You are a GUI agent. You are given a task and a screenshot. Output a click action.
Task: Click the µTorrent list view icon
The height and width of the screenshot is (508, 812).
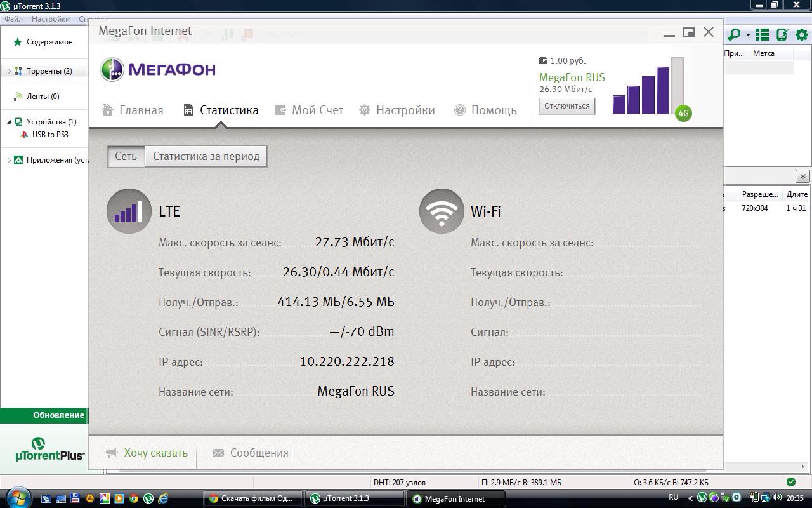pyautogui.click(x=763, y=35)
